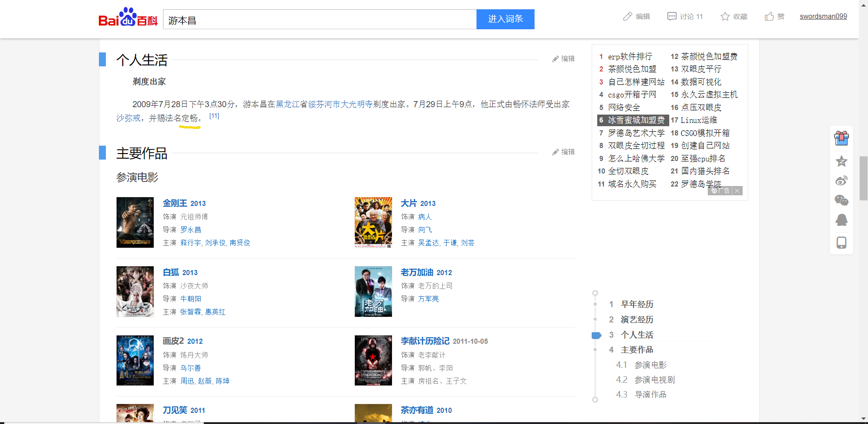
Task: Click the ad link 怎么上哈佛大学
Action: click(x=636, y=159)
